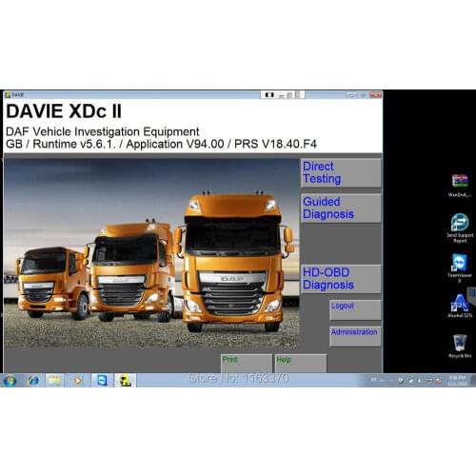
Task: Open Windows Explorer folder in taskbar
Action: [54, 380]
